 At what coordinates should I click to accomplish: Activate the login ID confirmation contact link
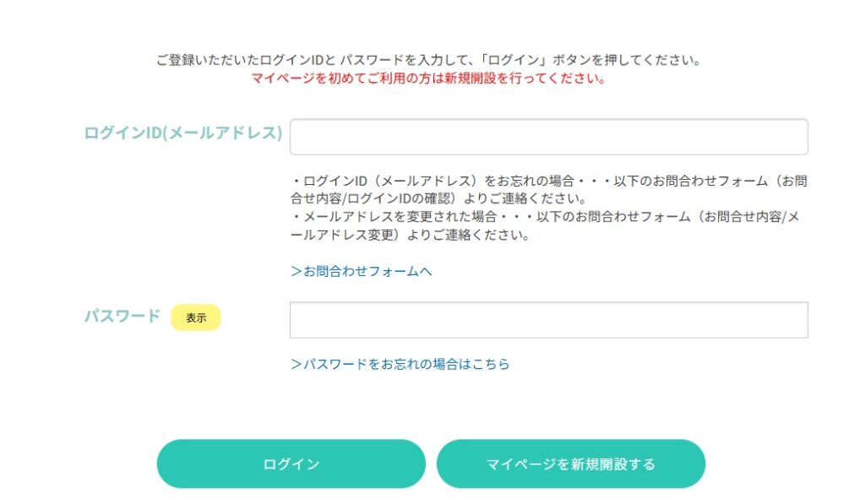pyautogui.click(x=363, y=271)
